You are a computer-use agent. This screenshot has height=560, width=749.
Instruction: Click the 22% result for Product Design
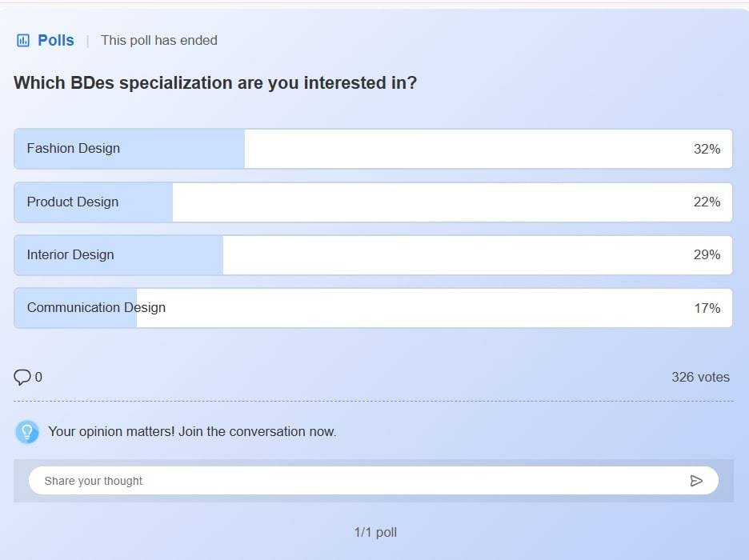coord(707,202)
